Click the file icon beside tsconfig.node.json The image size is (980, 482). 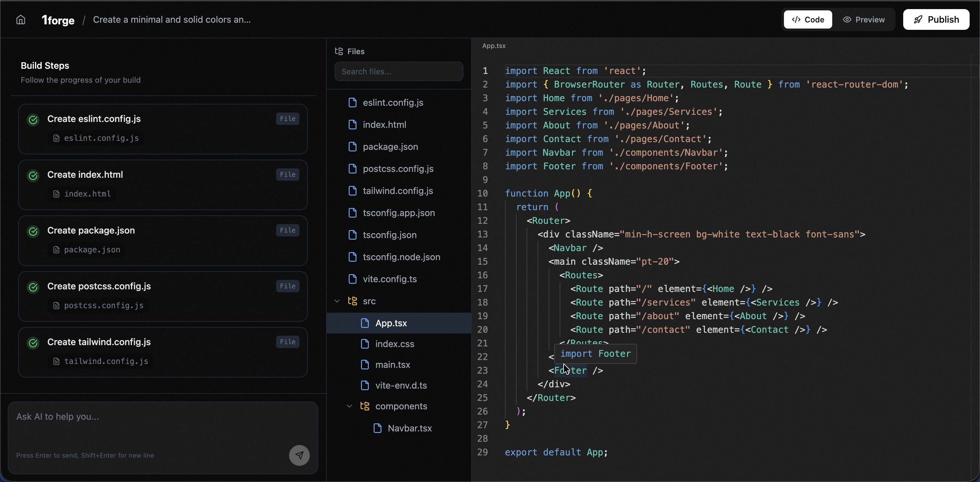pos(352,257)
